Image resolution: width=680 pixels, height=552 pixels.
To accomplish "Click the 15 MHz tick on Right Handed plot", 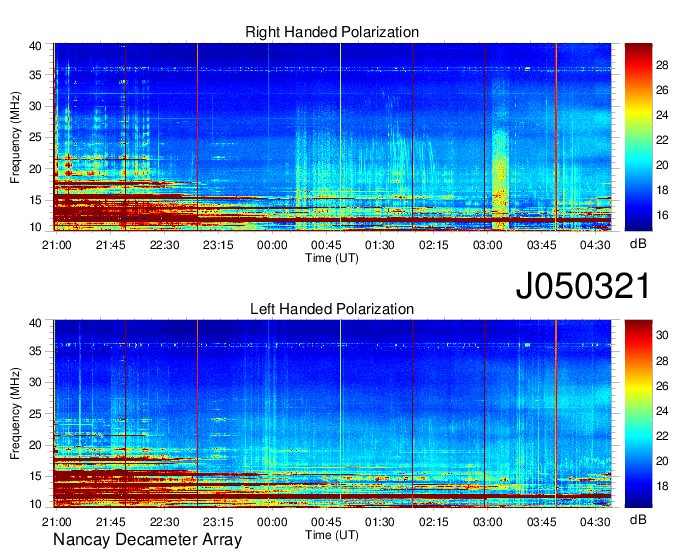I will (x=35, y=200).
